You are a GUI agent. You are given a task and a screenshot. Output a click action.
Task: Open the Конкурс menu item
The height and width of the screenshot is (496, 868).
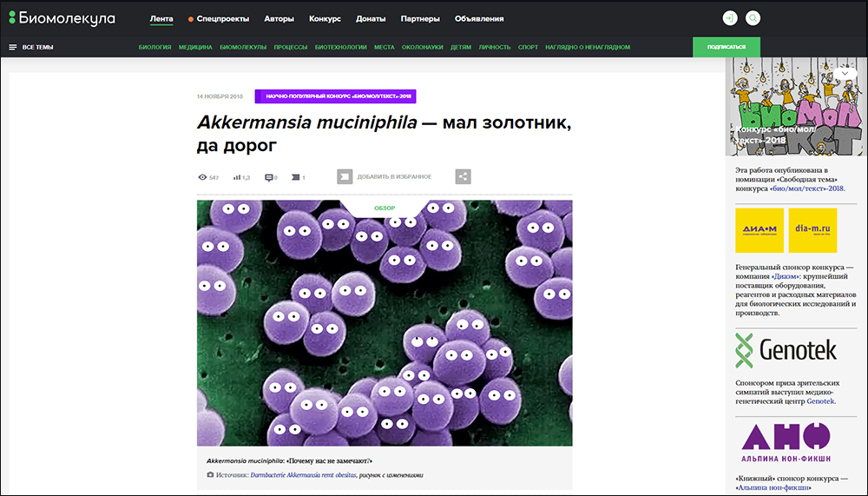325,19
